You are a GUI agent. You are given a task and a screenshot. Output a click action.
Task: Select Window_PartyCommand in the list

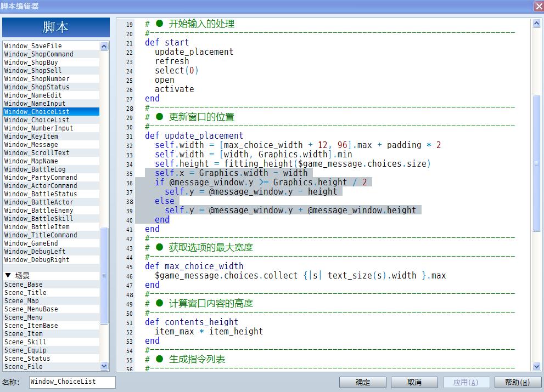coord(52,178)
